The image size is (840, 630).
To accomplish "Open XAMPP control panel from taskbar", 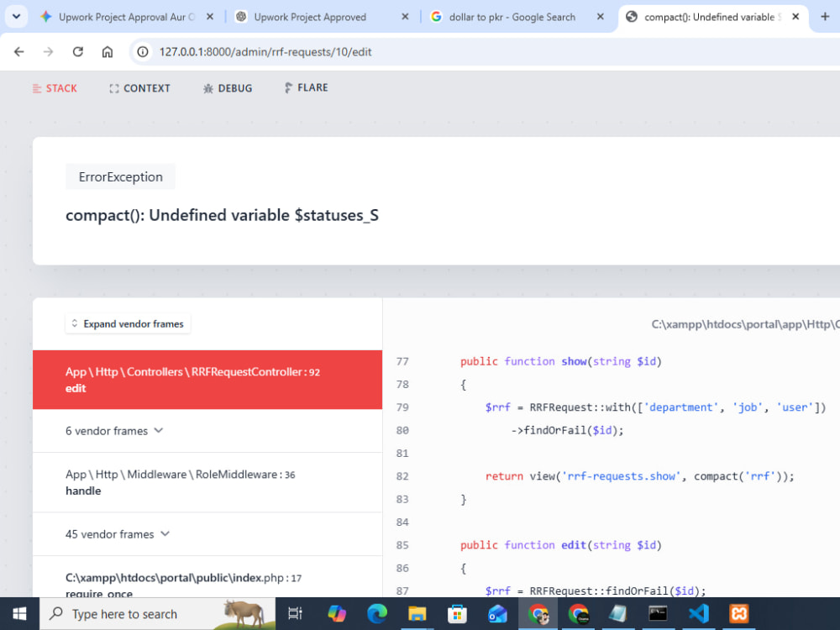I will pyautogui.click(x=738, y=614).
